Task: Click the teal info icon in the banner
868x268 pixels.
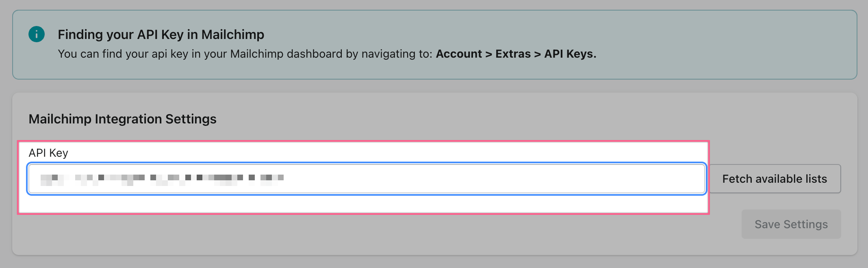Action: point(37,34)
